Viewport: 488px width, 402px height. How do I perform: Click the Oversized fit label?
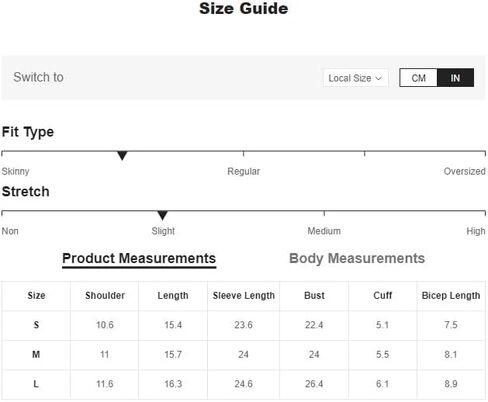click(464, 171)
